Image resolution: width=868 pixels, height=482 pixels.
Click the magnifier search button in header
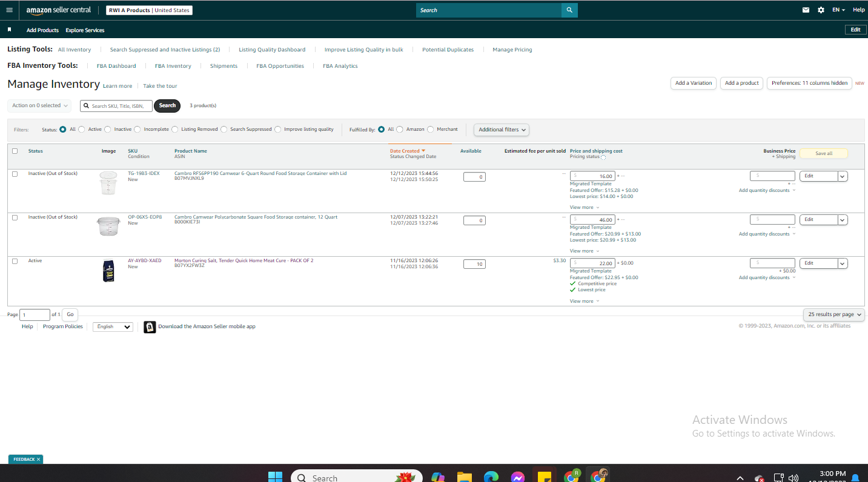click(569, 10)
